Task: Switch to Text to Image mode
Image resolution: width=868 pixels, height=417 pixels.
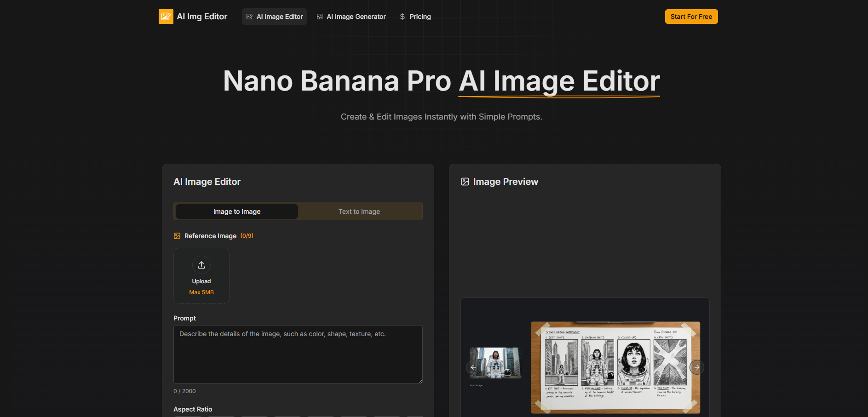Action: (x=359, y=211)
